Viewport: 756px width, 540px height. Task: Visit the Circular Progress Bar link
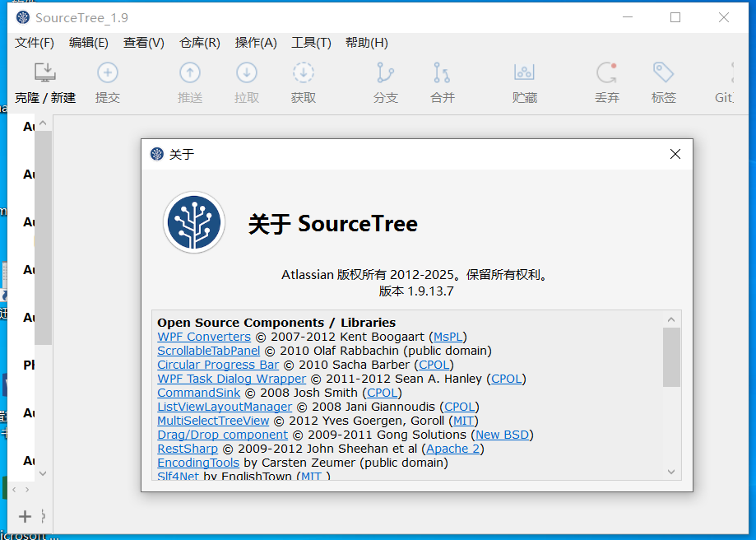(218, 365)
